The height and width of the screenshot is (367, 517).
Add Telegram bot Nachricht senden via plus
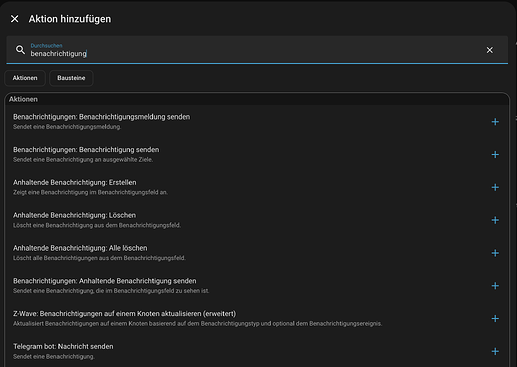point(495,351)
